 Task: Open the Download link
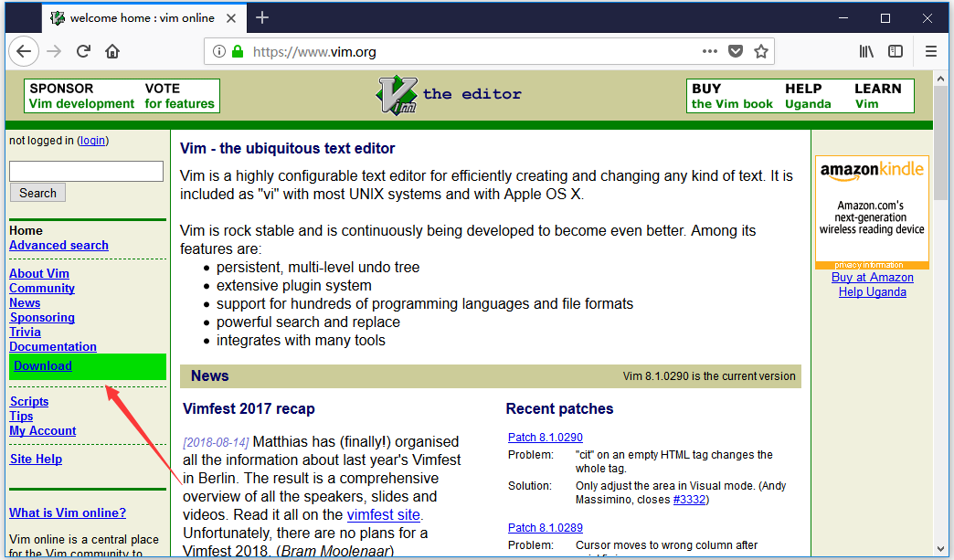point(43,366)
